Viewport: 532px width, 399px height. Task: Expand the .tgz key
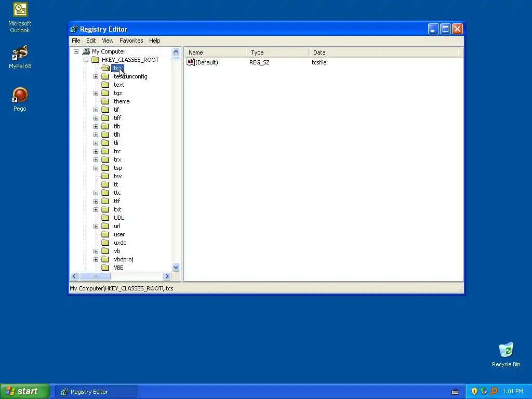point(96,93)
